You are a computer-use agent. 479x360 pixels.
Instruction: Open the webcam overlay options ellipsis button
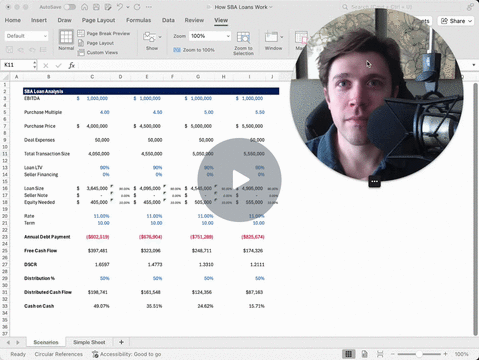click(374, 182)
